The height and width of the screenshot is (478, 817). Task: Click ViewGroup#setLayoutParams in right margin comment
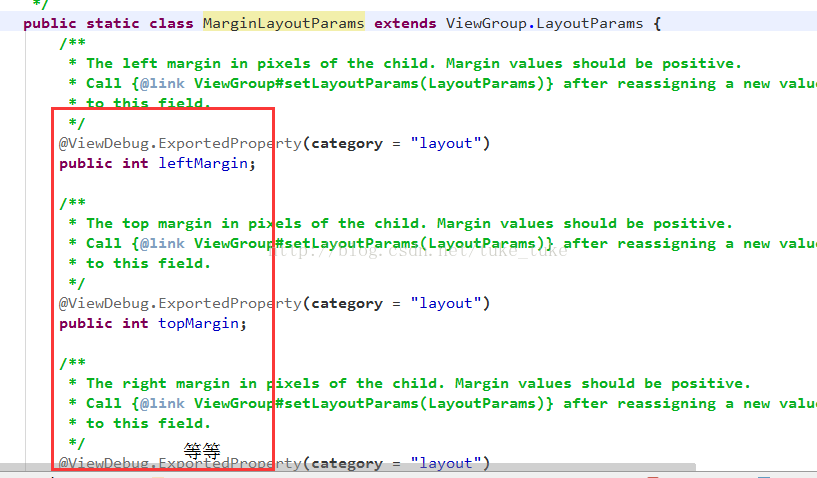pos(306,403)
